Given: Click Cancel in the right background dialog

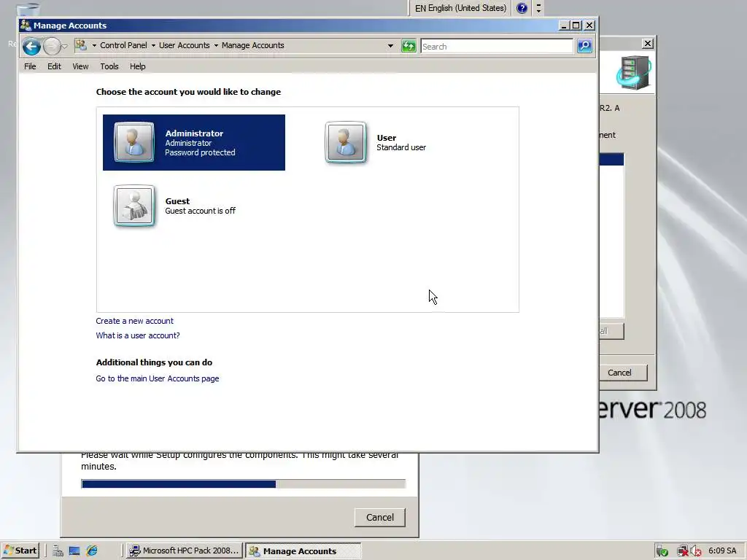Looking at the screenshot, I should (619, 373).
